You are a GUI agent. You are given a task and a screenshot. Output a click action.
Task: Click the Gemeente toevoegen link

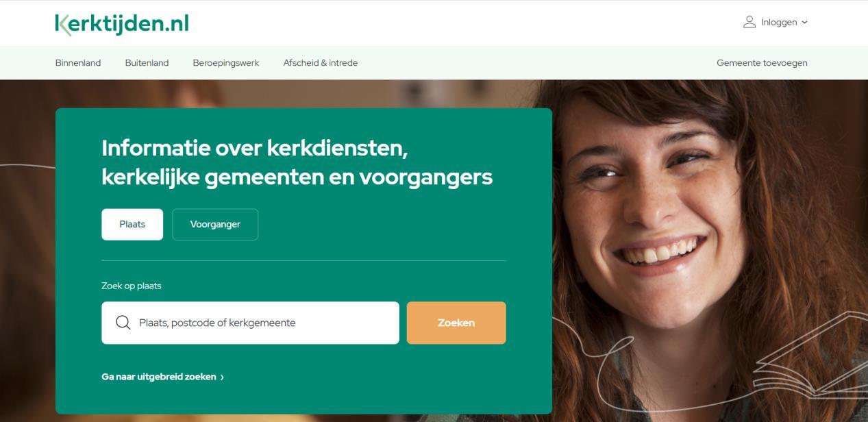[x=762, y=63]
